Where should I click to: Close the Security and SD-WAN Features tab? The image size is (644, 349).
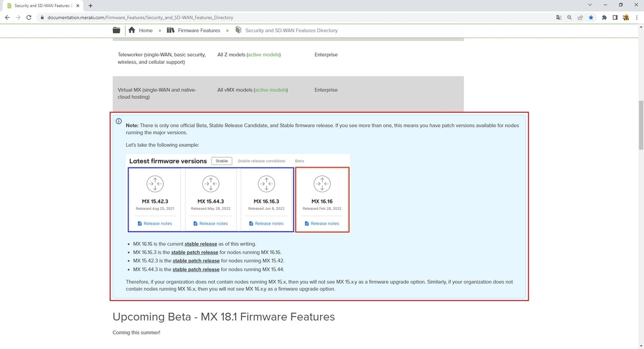point(77,5)
